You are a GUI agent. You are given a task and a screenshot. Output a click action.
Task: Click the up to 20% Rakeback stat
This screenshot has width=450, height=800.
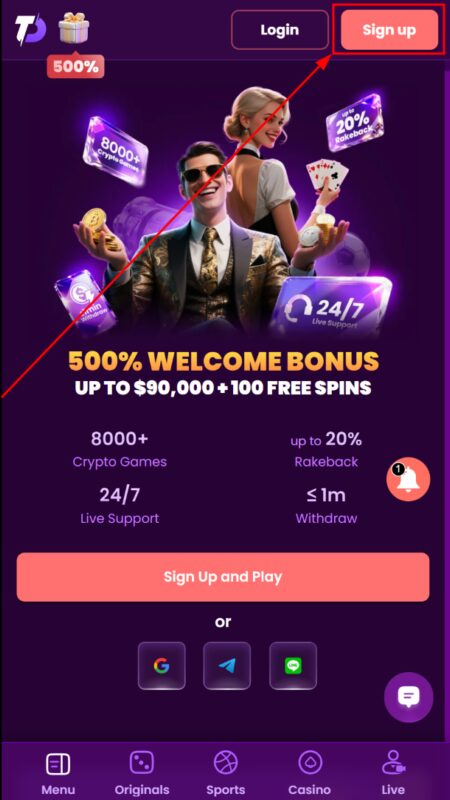[x=327, y=449]
